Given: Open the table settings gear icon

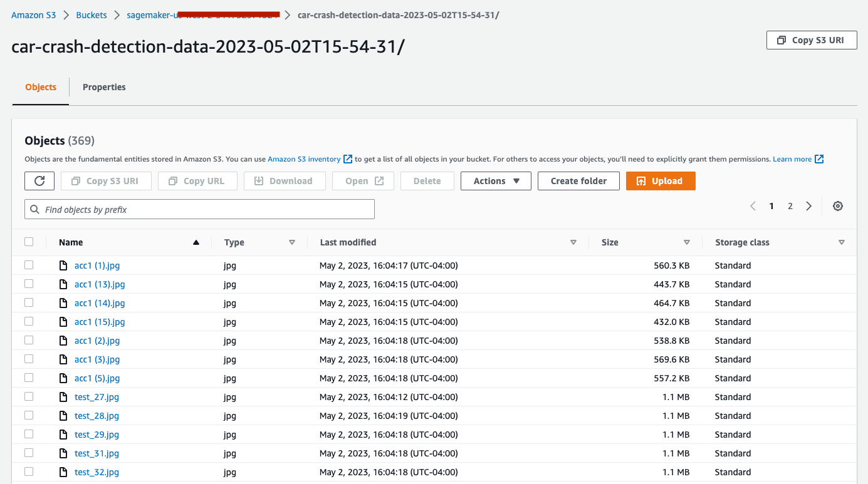Looking at the screenshot, I should 838,206.
